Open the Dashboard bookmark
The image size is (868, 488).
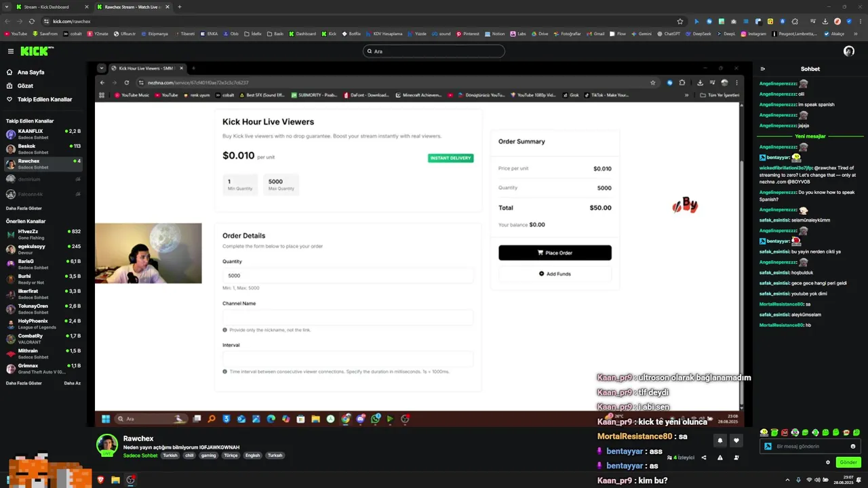coord(302,33)
